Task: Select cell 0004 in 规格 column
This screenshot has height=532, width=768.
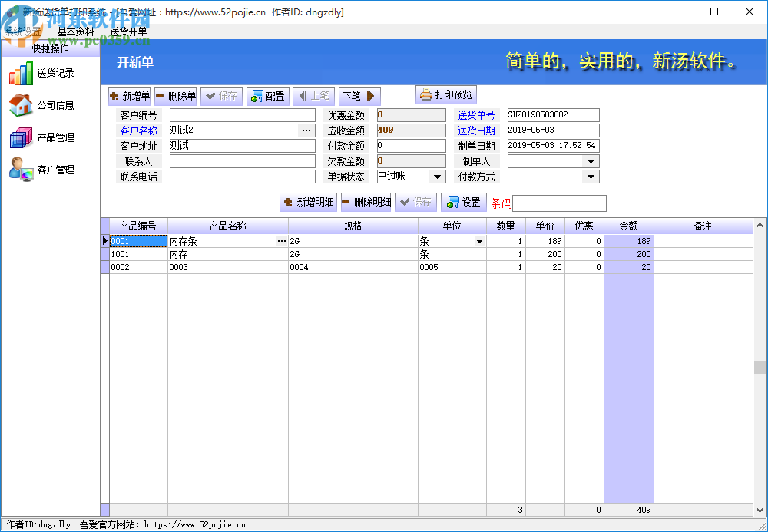Action: click(x=353, y=268)
